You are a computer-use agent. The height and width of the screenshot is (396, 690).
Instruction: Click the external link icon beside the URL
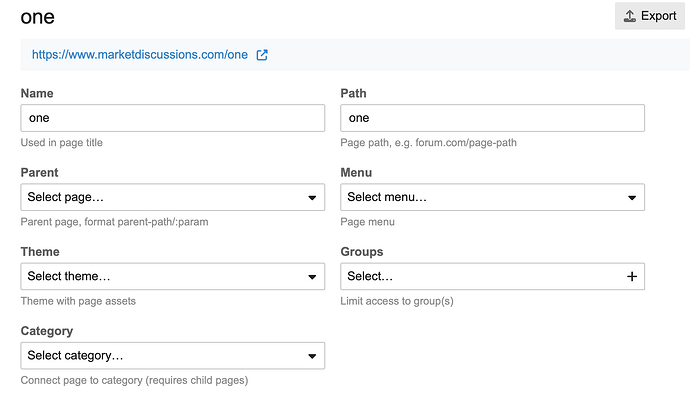tap(262, 55)
